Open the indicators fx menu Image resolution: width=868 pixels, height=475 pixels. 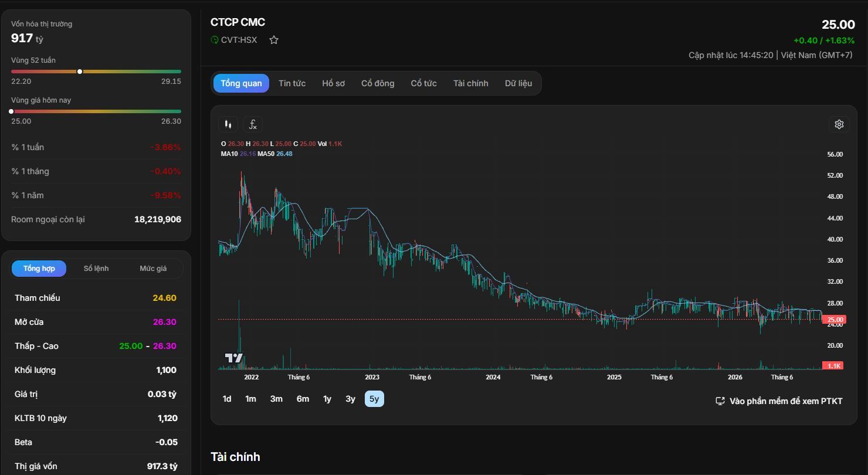253,124
